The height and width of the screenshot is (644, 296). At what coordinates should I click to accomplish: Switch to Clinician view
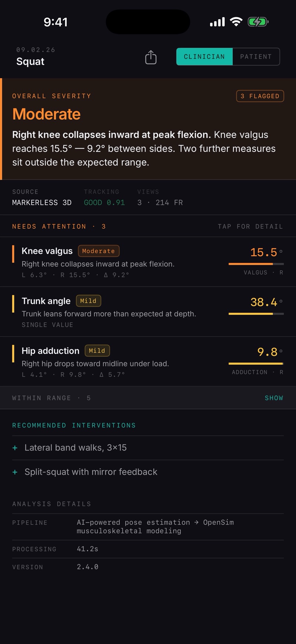(205, 57)
